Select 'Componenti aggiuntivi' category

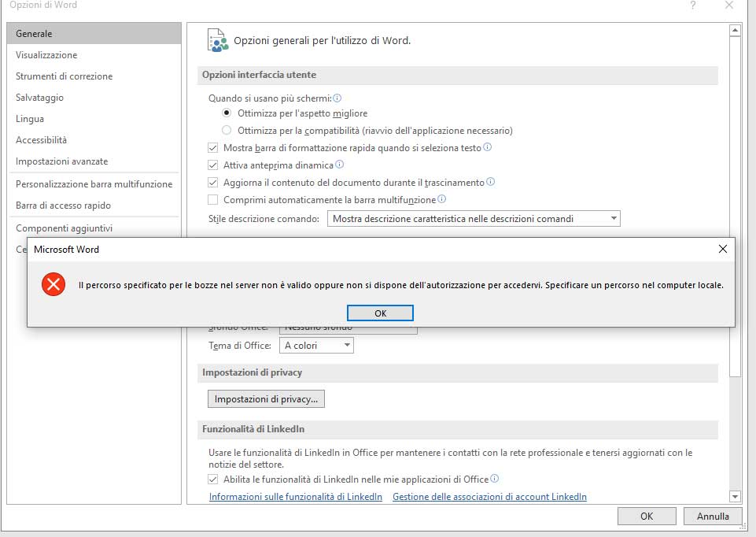pyautogui.click(x=94, y=228)
